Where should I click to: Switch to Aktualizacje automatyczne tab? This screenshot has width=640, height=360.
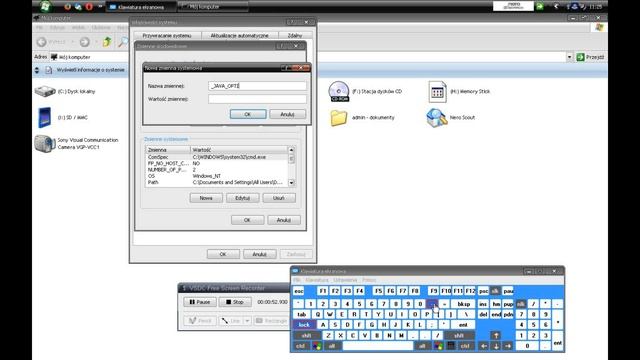[x=240, y=36]
